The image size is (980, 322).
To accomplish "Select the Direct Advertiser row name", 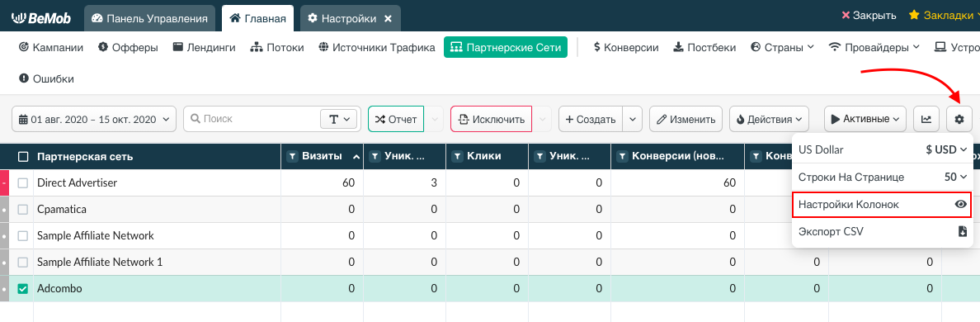I will [78, 183].
